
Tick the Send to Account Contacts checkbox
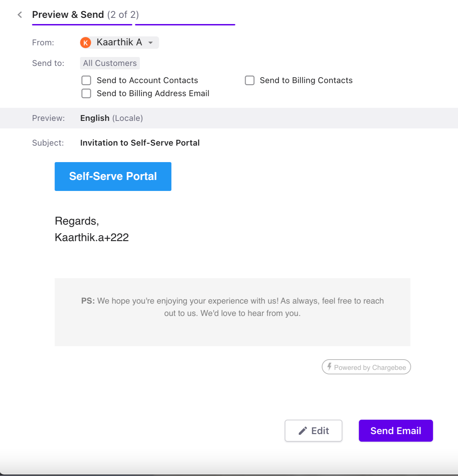click(x=86, y=80)
